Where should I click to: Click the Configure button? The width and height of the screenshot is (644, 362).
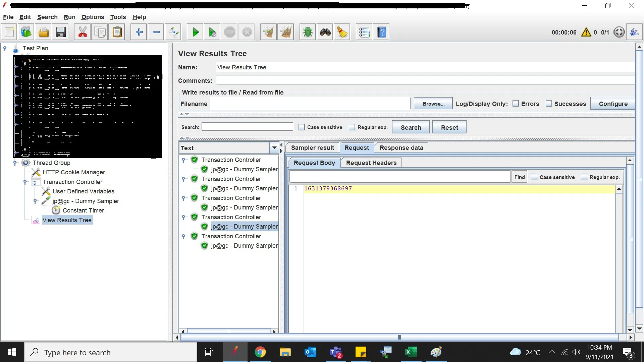point(612,104)
